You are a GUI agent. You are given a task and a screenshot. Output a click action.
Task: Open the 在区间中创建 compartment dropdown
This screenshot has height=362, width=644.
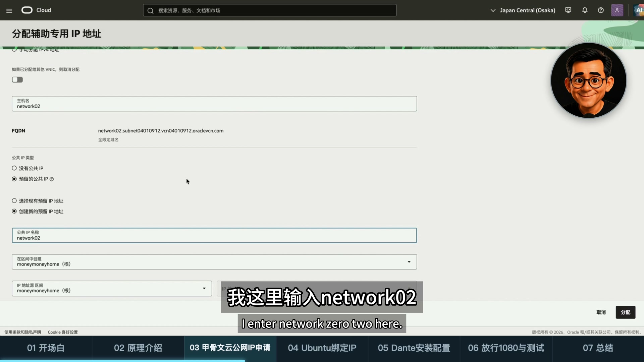(x=214, y=262)
